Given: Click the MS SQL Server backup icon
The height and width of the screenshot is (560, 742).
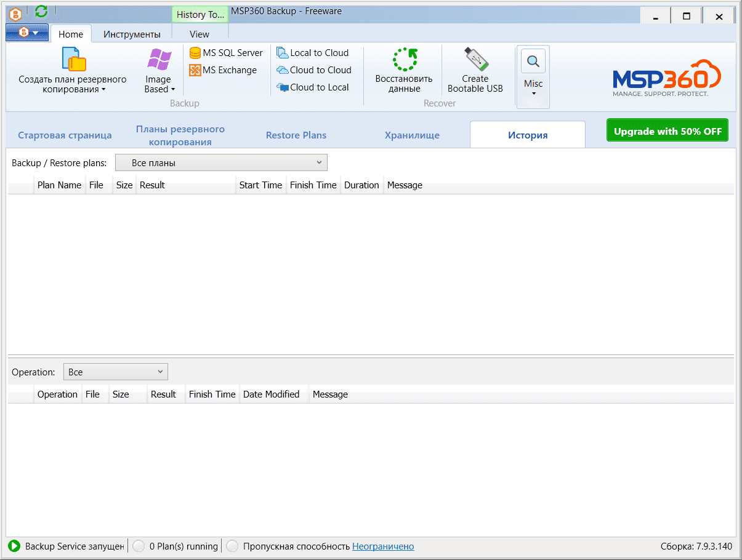Looking at the screenshot, I should pos(195,53).
